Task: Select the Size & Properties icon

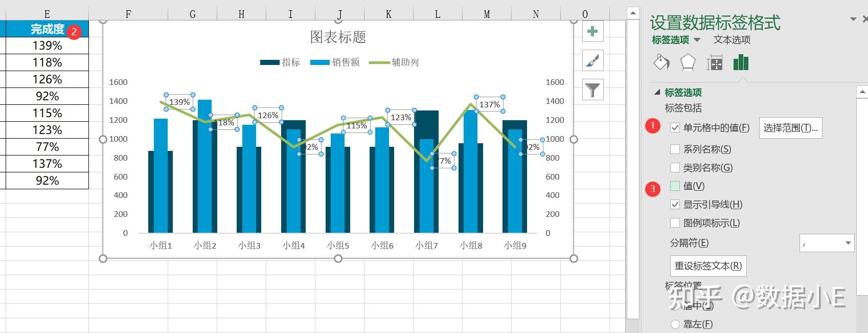Action: (714, 63)
